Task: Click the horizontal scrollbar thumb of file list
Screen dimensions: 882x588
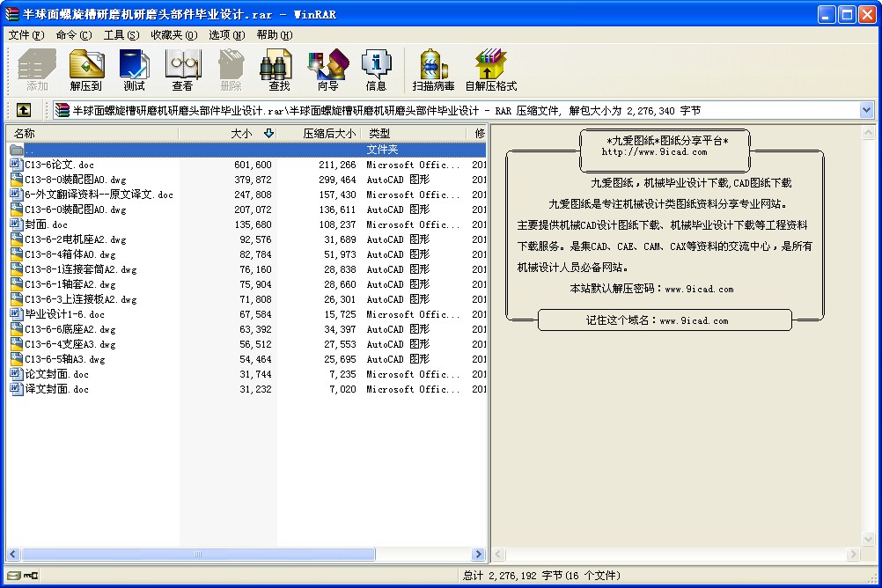Action: coord(198,555)
